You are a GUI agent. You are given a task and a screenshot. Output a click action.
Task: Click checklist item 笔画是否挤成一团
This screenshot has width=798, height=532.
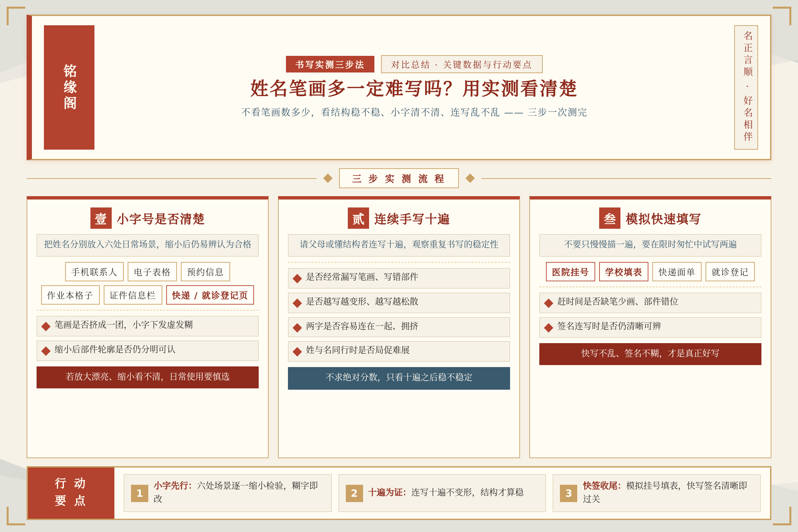148,326
